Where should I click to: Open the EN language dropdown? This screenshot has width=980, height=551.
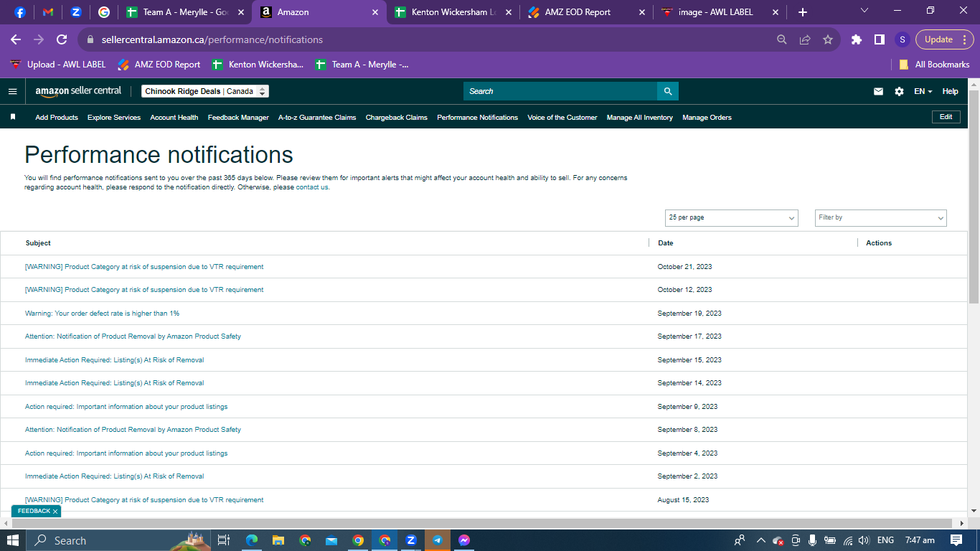(923, 91)
